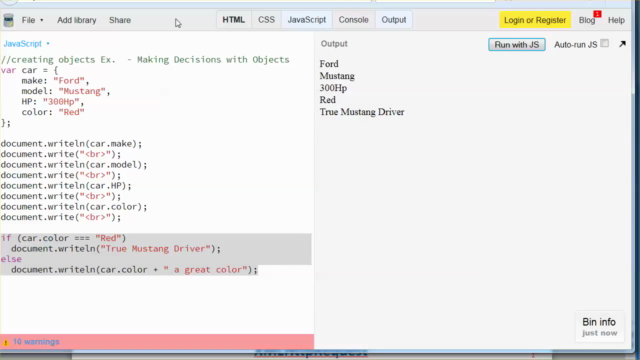Viewport: 640px width, 360px height.
Task: Click the HP: "300Hp" code line
Action: point(53,102)
